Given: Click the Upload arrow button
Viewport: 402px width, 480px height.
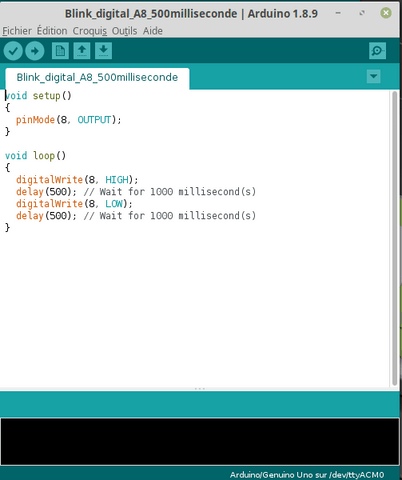Looking at the screenshot, I should [x=35, y=51].
